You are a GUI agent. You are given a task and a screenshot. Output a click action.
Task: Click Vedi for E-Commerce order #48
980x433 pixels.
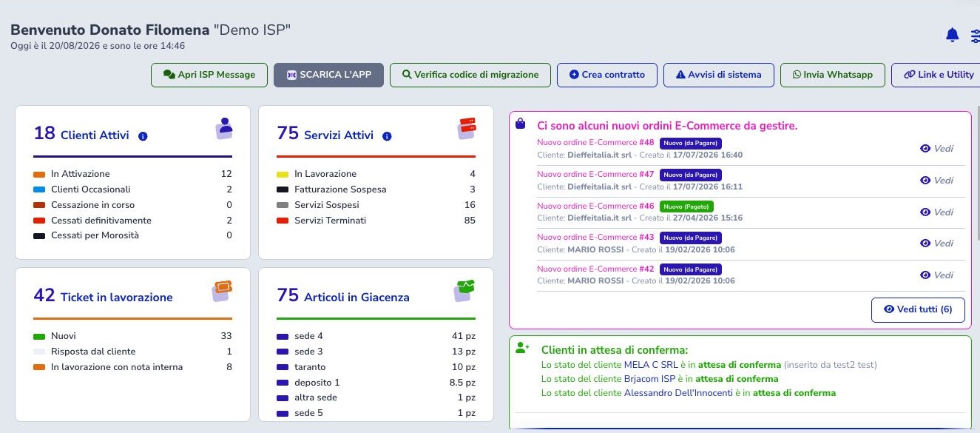936,148
